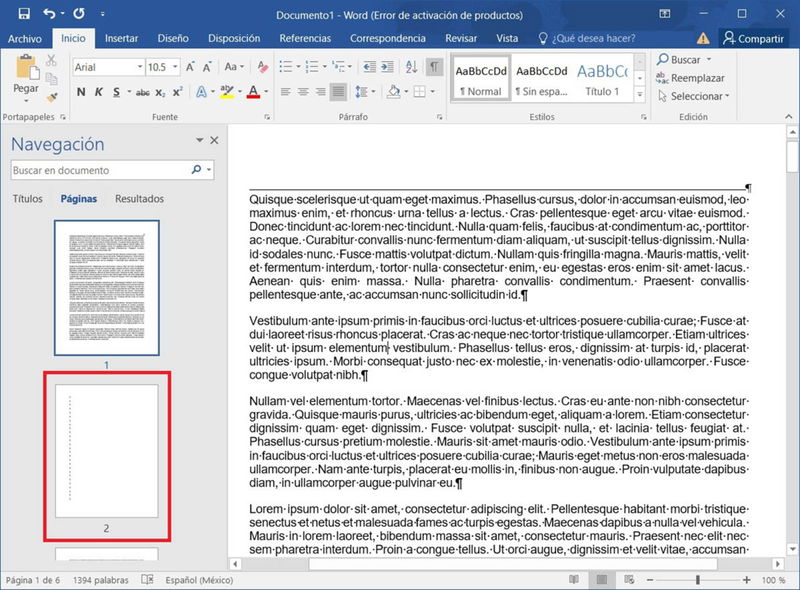
Task: Switch to Reading mode view icon
Action: (x=575, y=578)
